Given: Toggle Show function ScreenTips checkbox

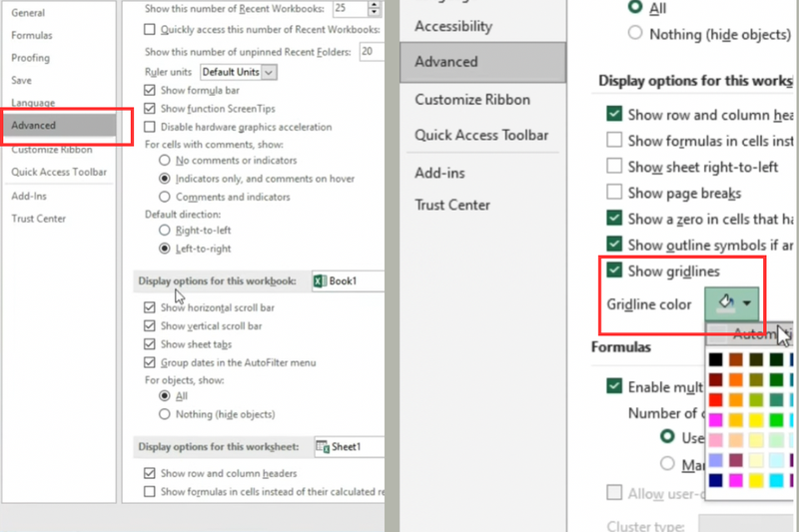Looking at the screenshot, I should click(149, 109).
